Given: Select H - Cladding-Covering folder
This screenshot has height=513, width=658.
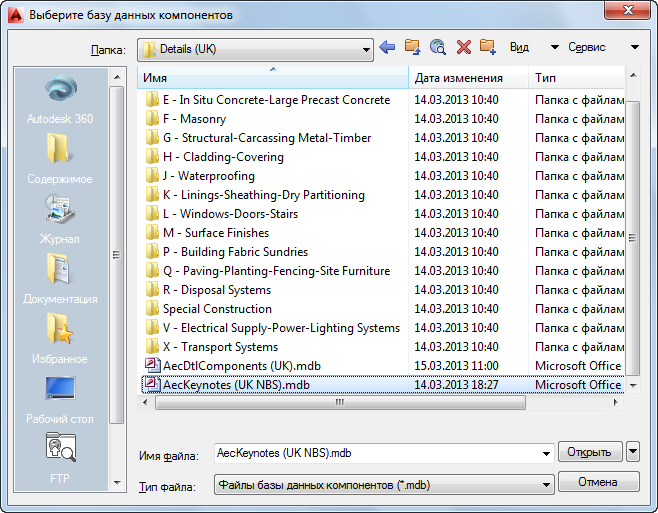Looking at the screenshot, I should pos(223,157).
